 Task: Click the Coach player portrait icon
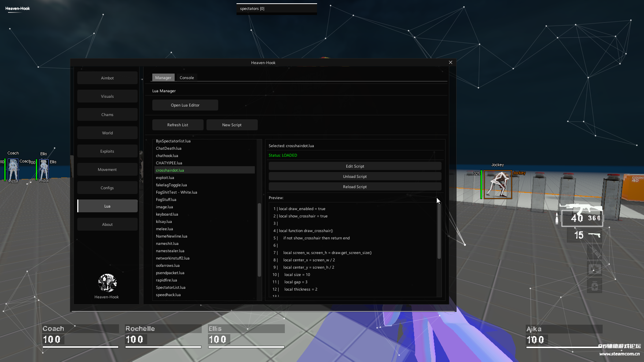(x=13, y=169)
